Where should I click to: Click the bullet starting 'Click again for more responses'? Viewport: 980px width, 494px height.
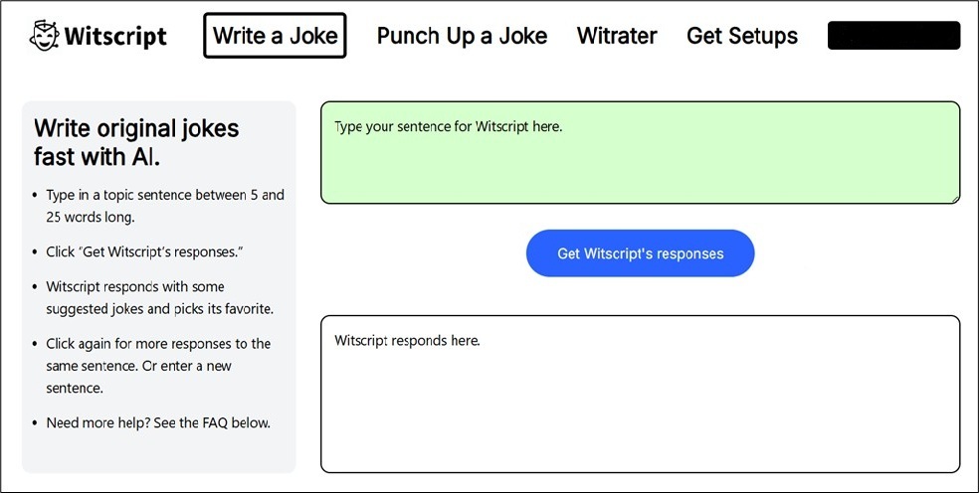158,366
